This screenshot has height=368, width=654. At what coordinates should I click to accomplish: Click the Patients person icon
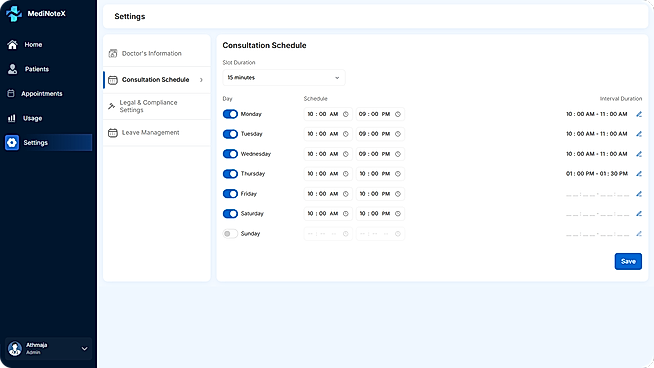click(13, 69)
